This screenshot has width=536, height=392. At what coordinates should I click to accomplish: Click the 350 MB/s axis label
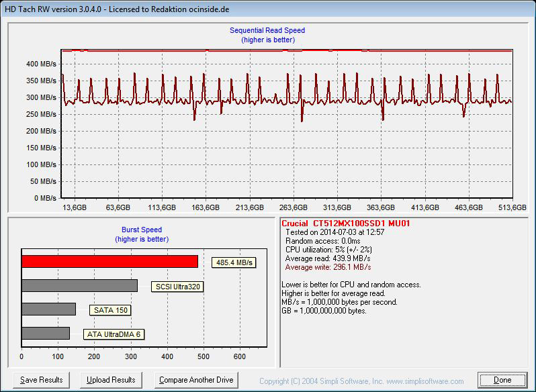click(42, 81)
